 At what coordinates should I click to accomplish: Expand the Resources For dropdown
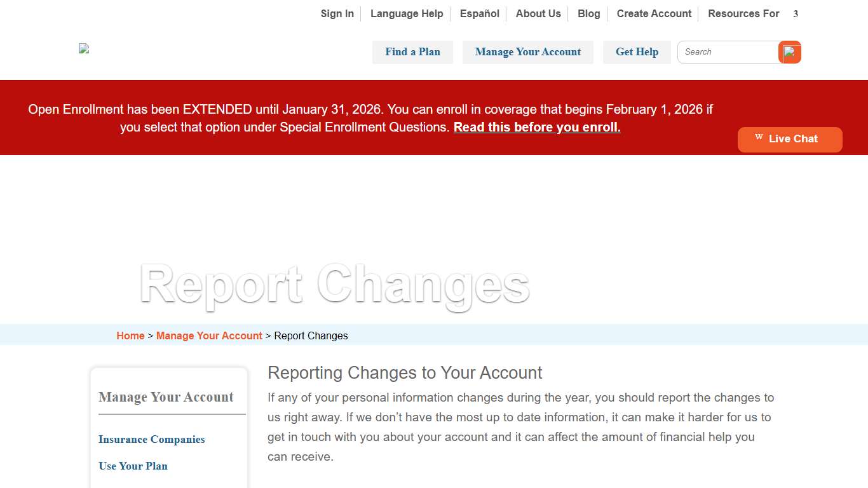pos(743,13)
